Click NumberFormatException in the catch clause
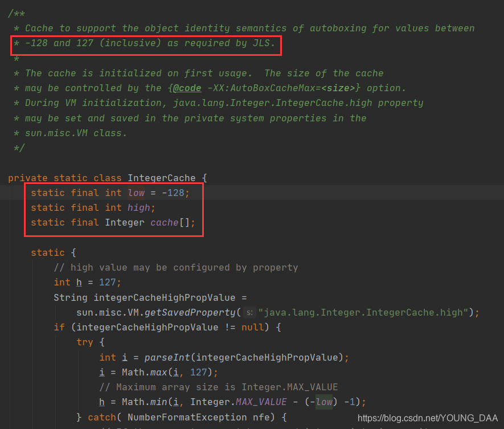The image size is (504, 429). click(187, 418)
